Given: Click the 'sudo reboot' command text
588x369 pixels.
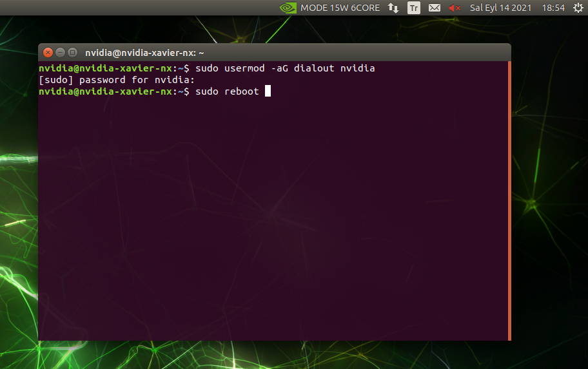Looking at the screenshot, I should pyautogui.click(x=227, y=91).
